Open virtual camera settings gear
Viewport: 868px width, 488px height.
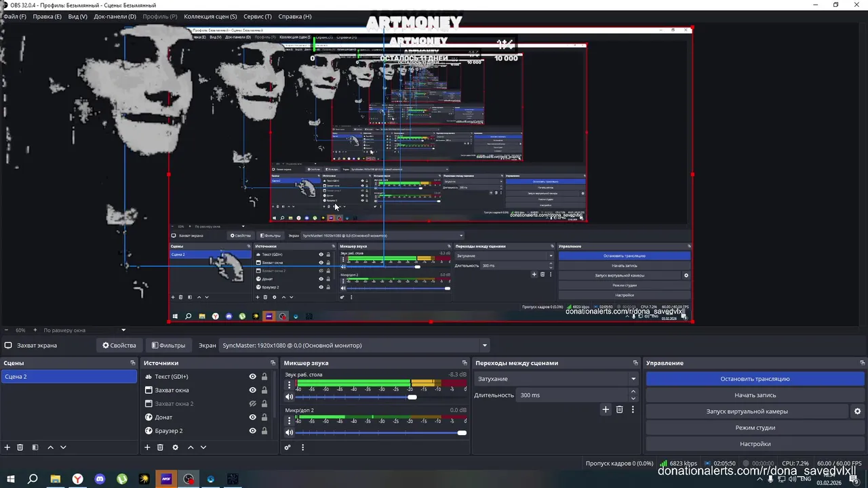857,411
